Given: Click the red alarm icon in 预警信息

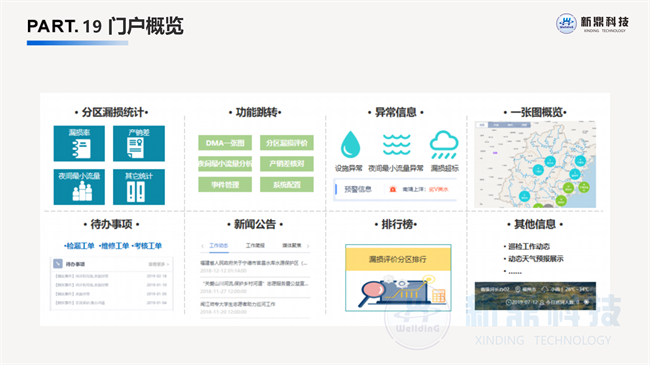Looking at the screenshot, I should click(x=393, y=189).
